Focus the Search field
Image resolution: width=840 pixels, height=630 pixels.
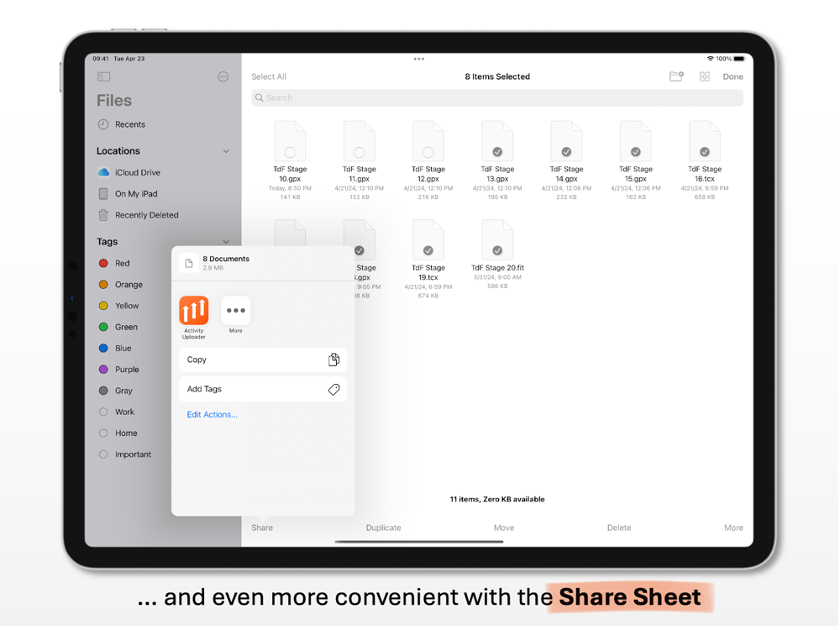497,97
